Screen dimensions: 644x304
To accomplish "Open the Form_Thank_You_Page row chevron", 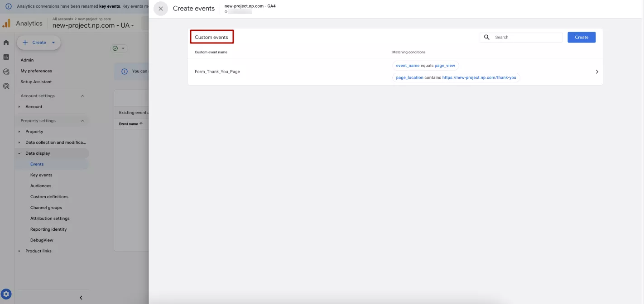I will (597, 71).
